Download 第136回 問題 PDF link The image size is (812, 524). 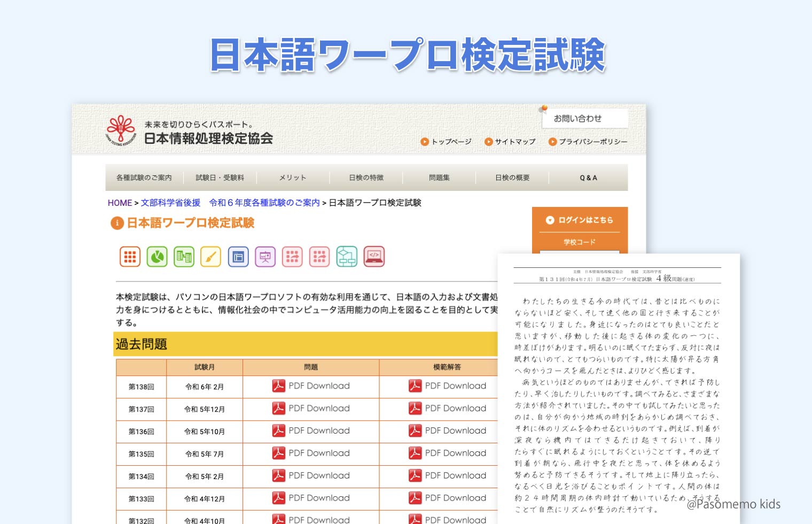(x=319, y=431)
